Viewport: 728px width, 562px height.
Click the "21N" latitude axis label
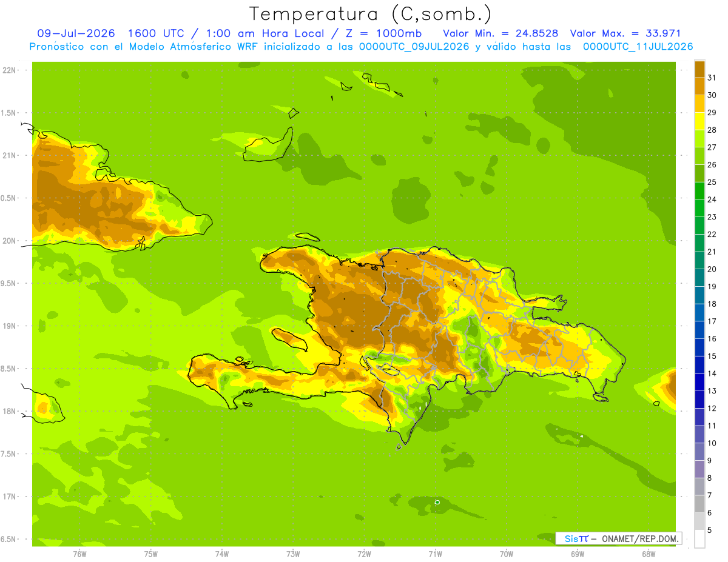tap(9, 156)
